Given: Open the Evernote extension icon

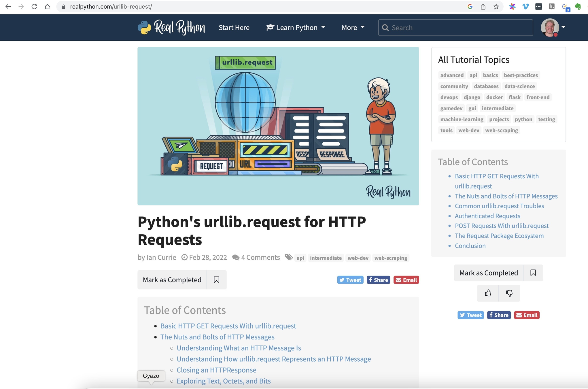Looking at the screenshot, I should 578,6.
